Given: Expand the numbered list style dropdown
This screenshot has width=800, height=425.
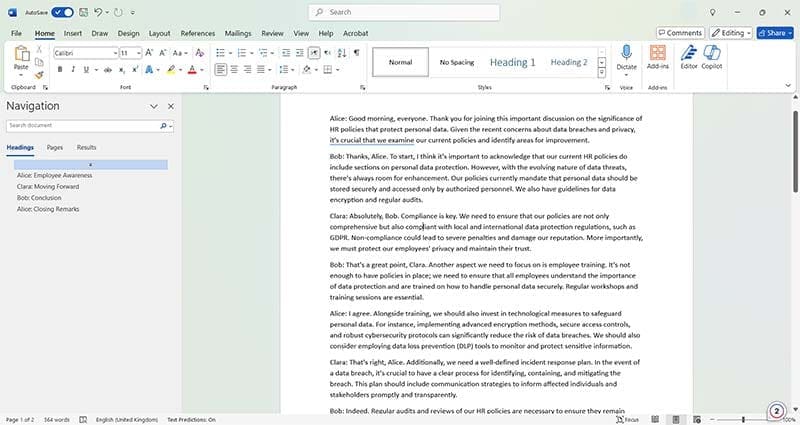Looking at the screenshot, I should pos(252,53).
